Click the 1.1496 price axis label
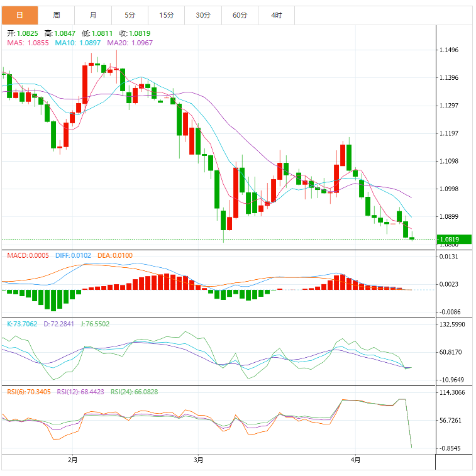Screen dimensions: 476x476 click(449, 50)
